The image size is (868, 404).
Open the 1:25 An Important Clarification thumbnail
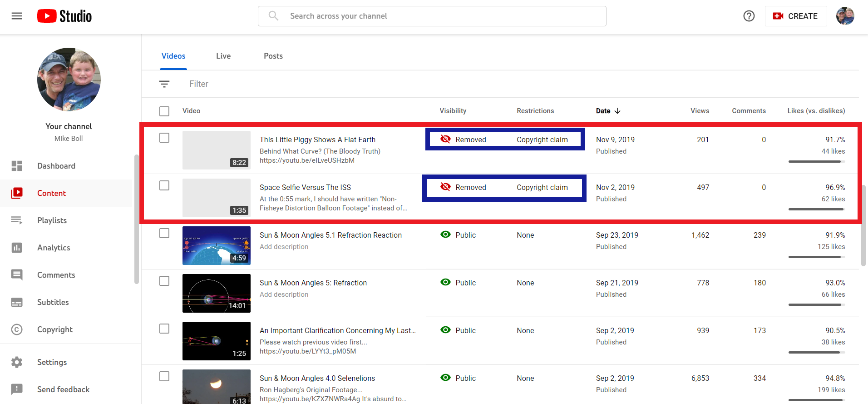pyautogui.click(x=217, y=341)
